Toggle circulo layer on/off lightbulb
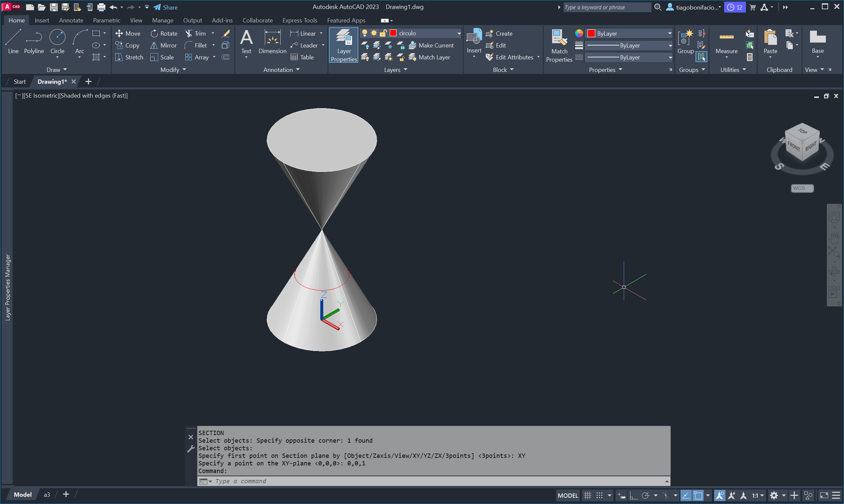Image resolution: width=844 pixels, height=504 pixels. tap(365, 33)
